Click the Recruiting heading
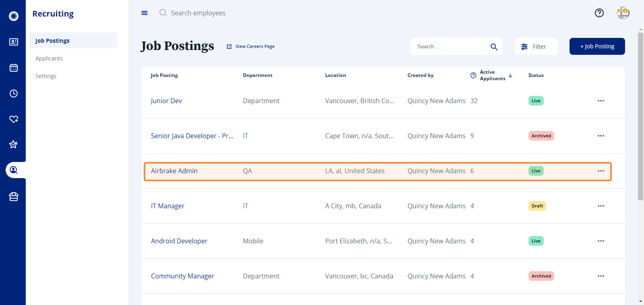This screenshot has width=644, height=305. 53,13
